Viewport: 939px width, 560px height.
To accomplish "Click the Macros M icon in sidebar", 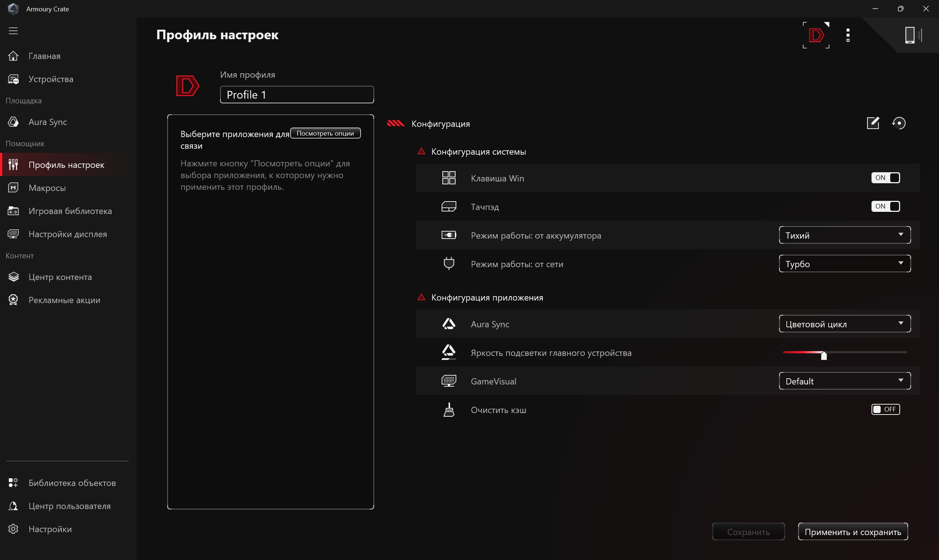I will (x=13, y=188).
